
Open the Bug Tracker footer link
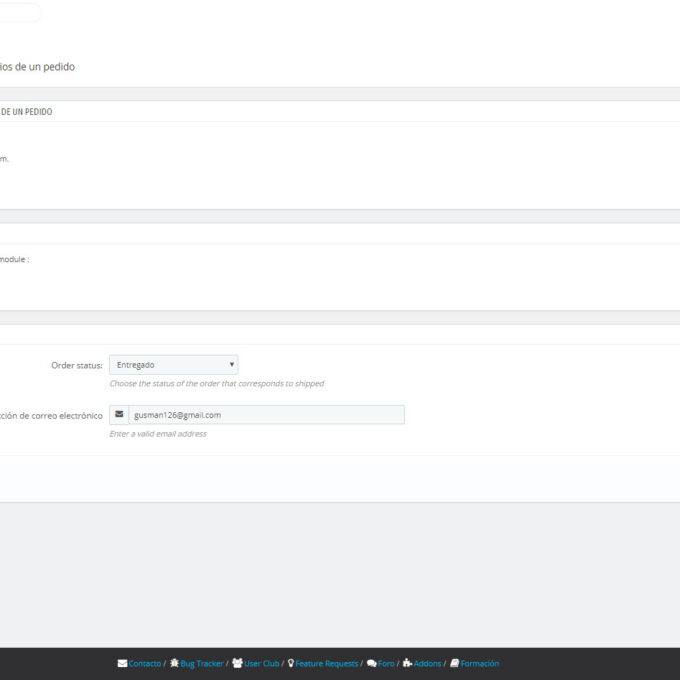tap(202, 664)
